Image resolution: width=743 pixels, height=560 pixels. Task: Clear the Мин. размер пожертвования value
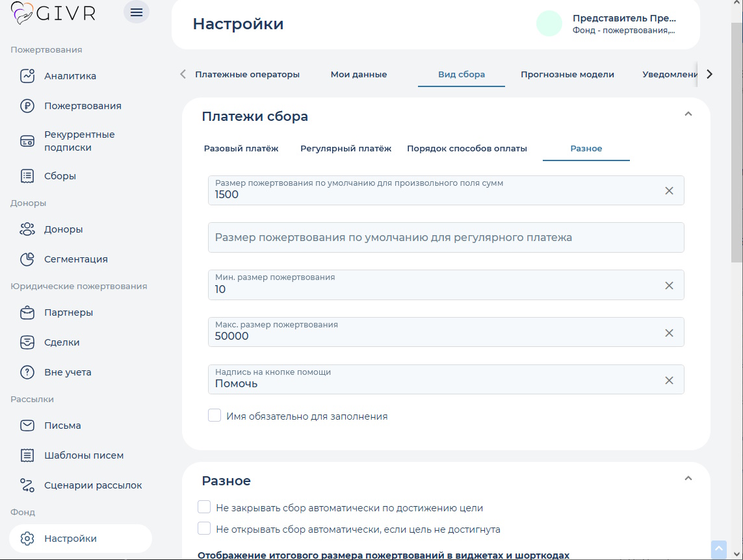(x=669, y=285)
